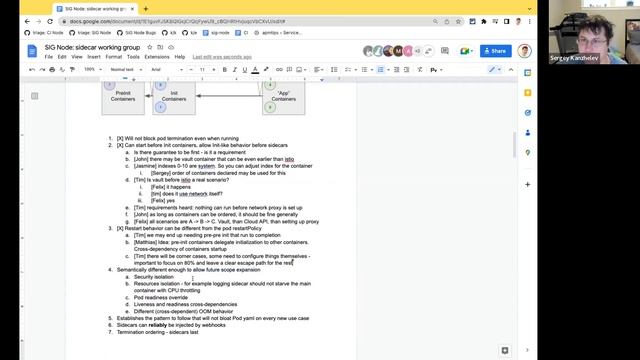Click the Clear formatting icon

click(x=420, y=70)
